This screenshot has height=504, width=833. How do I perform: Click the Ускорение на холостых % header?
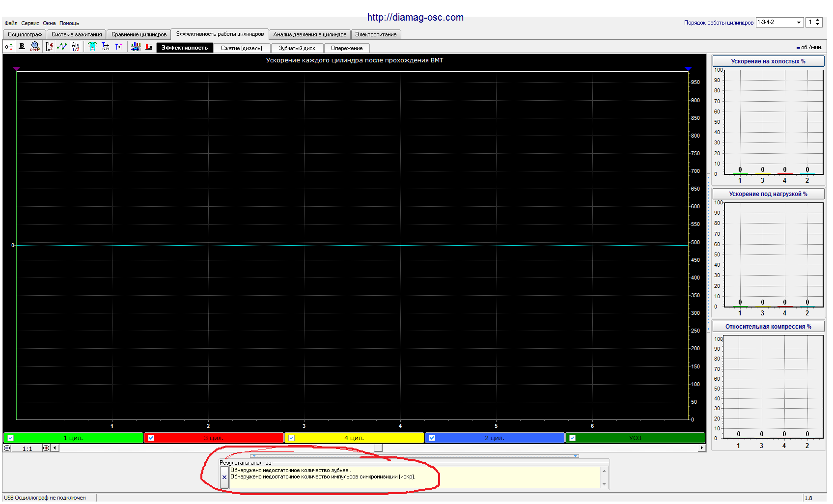click(x=768, y=61)
